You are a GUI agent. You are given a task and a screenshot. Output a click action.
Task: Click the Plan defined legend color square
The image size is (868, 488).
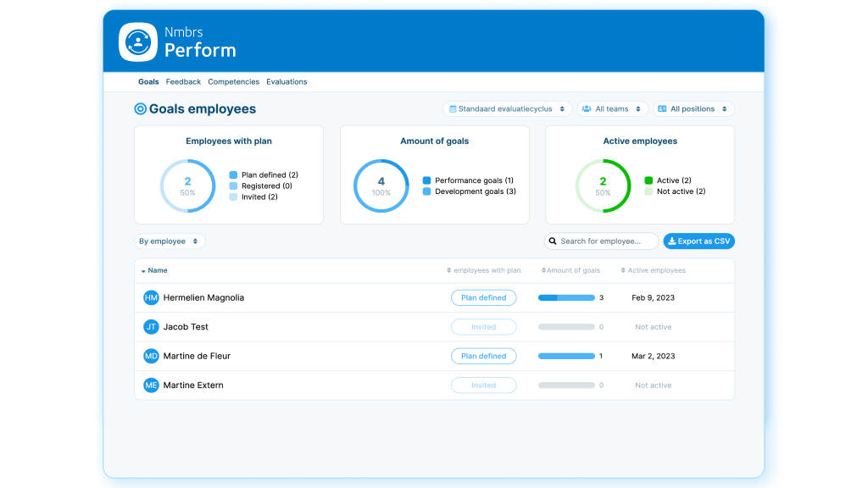click(x=233, y=175)
